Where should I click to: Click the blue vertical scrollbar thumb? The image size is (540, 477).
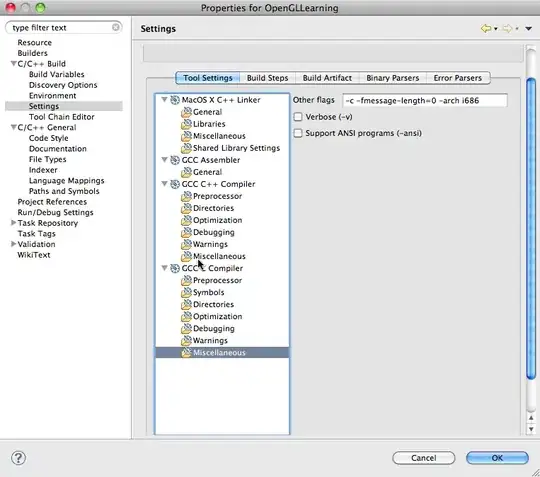click(531, 229)
